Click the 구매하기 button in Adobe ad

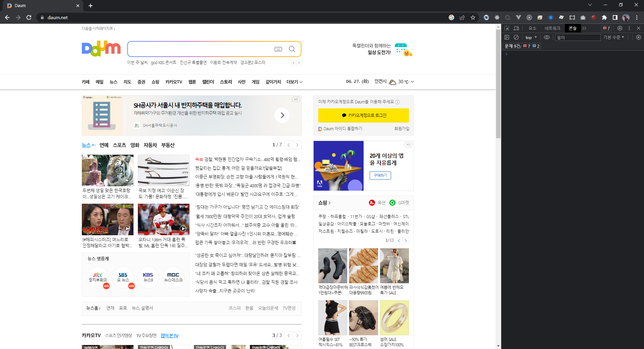point(380,176)
